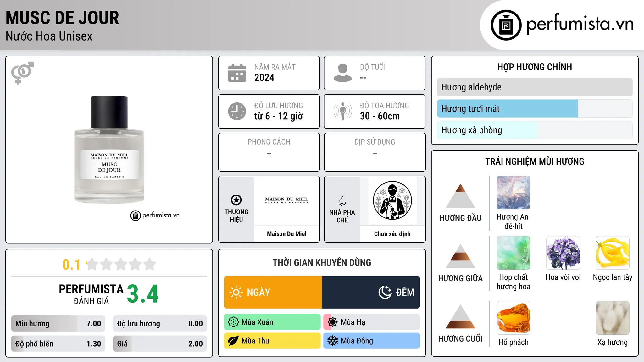This screenshot has width=644, height=362.
Task: Open the Hoa vòi voi note image
Action: pos(563,253)
